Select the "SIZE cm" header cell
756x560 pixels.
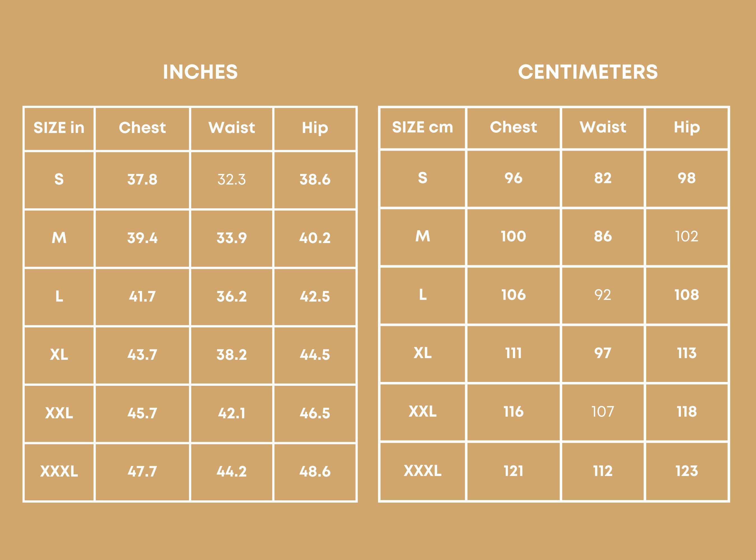click(423, 127)
